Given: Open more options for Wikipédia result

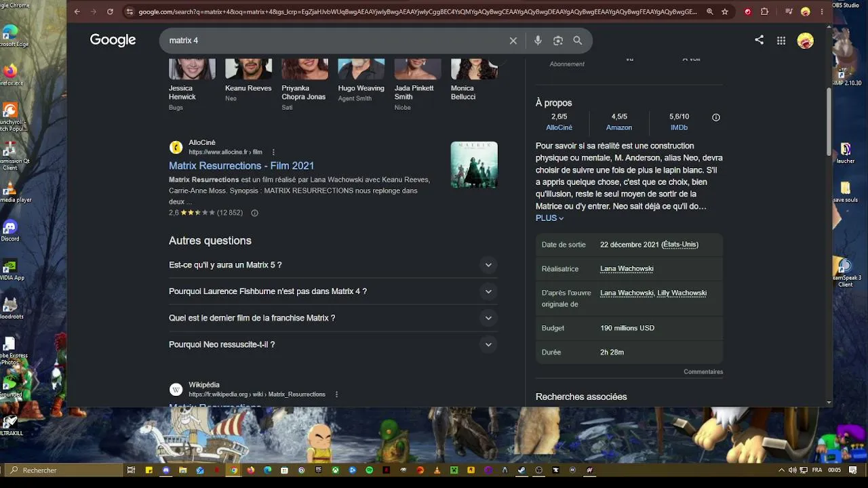Looking at the screenshot, I should tap(337, 394).
